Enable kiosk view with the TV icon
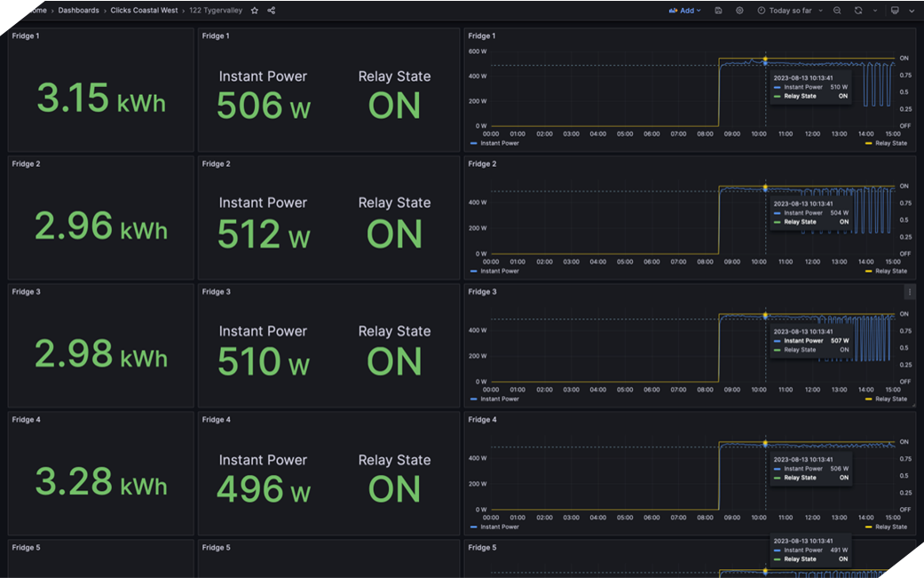 896,10
